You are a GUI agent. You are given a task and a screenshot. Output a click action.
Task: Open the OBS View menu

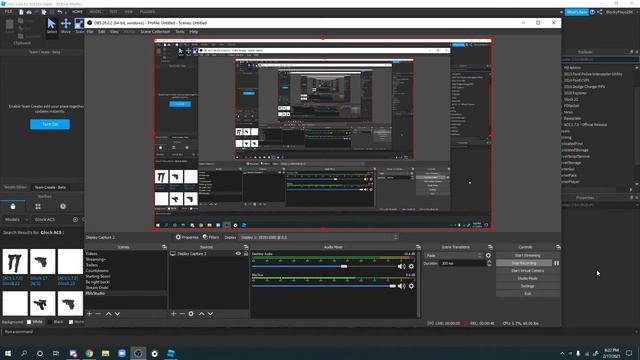point(114,31)
